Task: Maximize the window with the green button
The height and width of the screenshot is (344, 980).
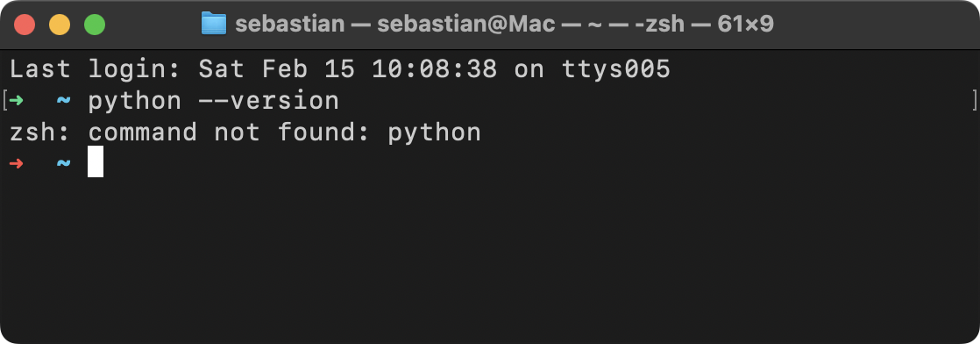Action: [95, 25]
